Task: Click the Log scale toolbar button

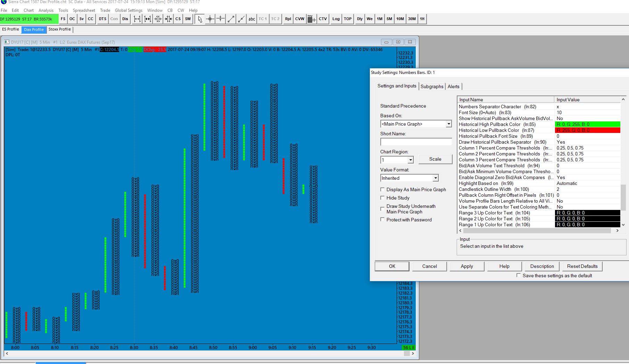Action: click(336, 19)
